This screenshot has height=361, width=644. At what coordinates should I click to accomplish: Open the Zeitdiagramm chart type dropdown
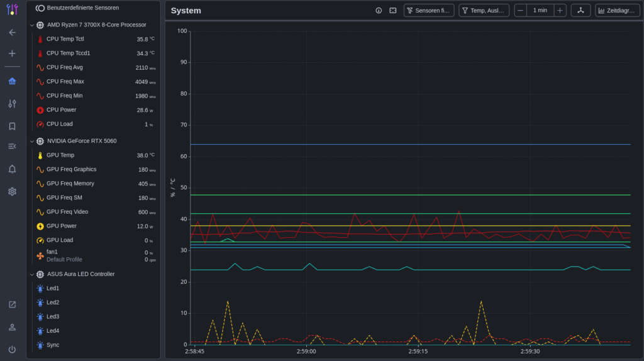tap(617, 11)
